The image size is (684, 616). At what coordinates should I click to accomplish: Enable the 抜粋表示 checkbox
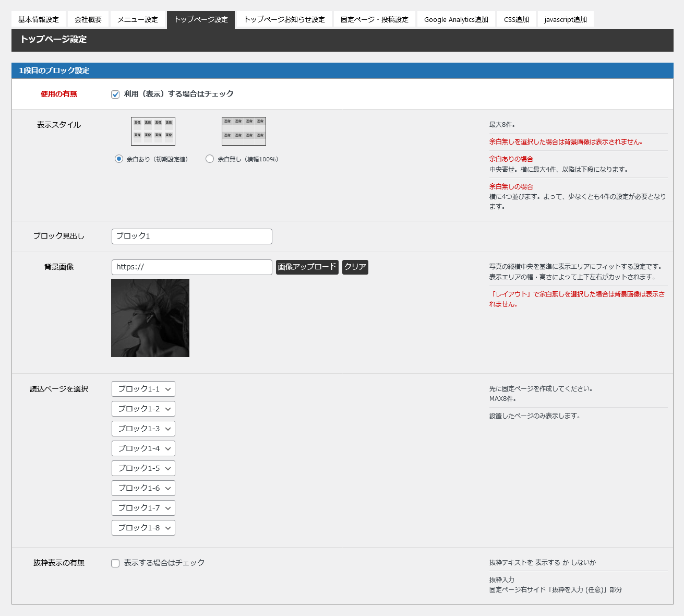click(x=115, y=563)
